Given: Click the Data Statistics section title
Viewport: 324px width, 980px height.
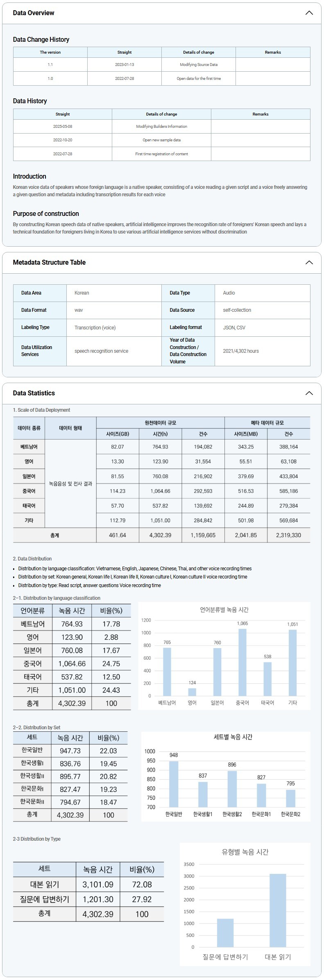Looking at the screenshot, I should [34, 393].
